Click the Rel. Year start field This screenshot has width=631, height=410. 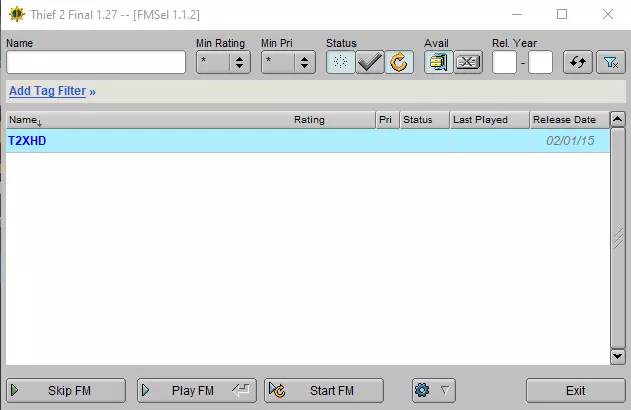pos(504,62)
